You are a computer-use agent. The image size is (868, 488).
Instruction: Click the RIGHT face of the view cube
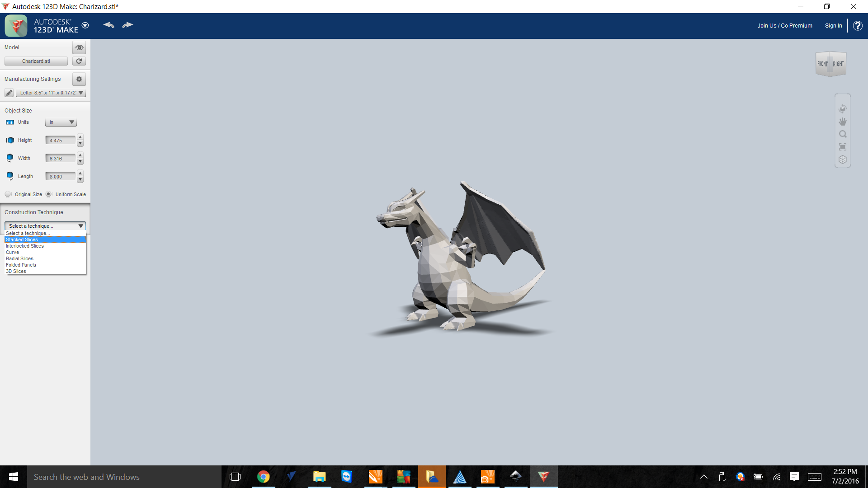838,64
